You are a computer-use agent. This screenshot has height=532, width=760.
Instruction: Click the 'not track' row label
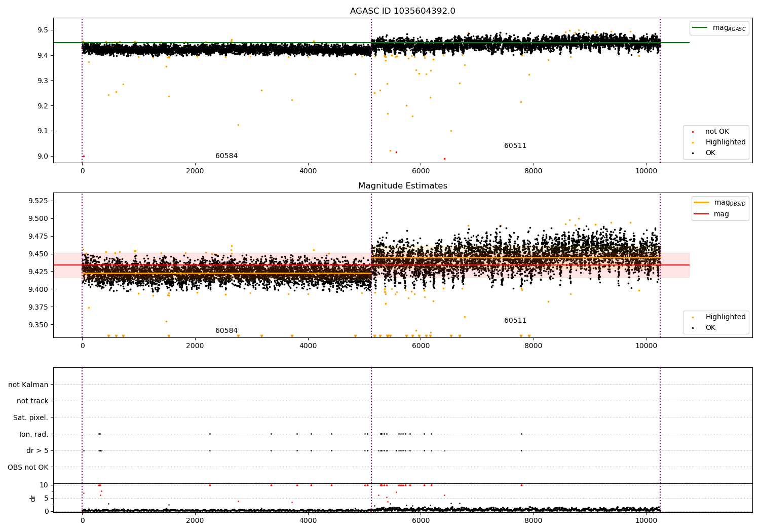32,401
